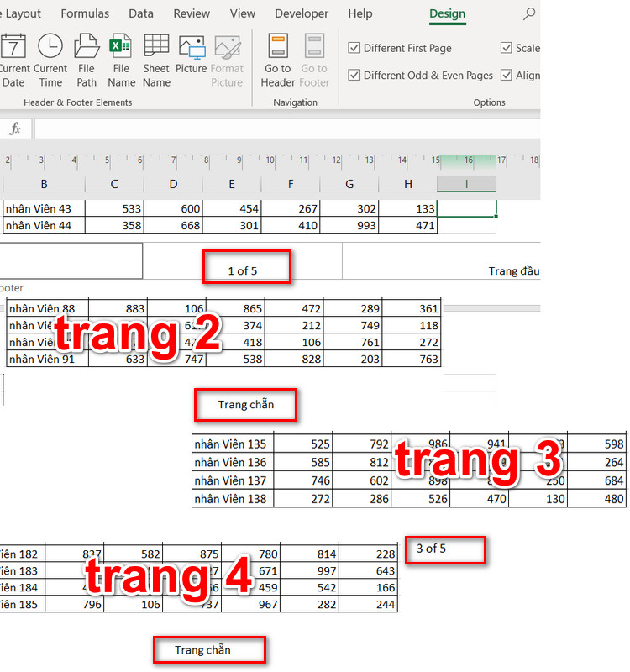Select cell with value 244
630x672 pixels.
coord(369,604)
